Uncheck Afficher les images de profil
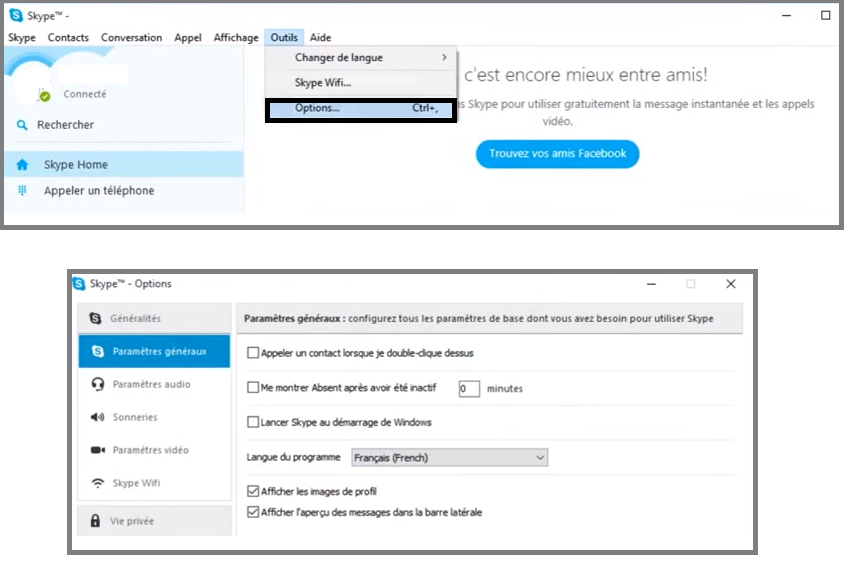 pos(253,492)
